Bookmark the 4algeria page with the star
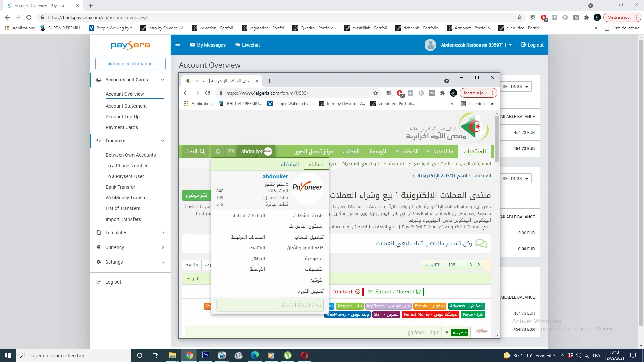 376,93
